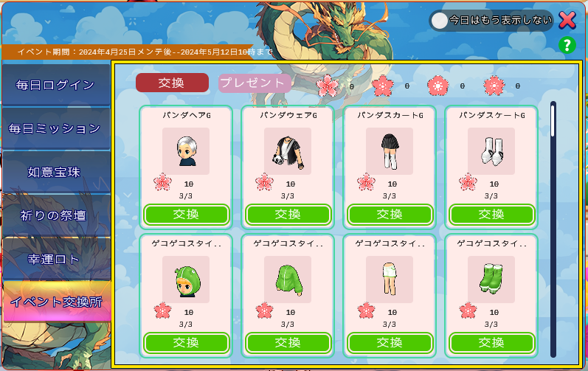Select the green frog boots item icon
Screen dimensions: 588x371
pos(491,280)
